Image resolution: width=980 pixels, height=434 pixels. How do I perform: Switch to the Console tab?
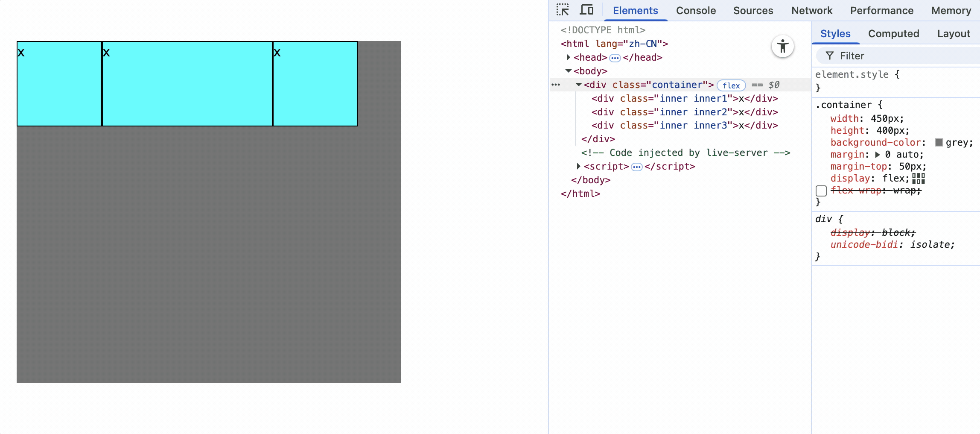(696, 11)
